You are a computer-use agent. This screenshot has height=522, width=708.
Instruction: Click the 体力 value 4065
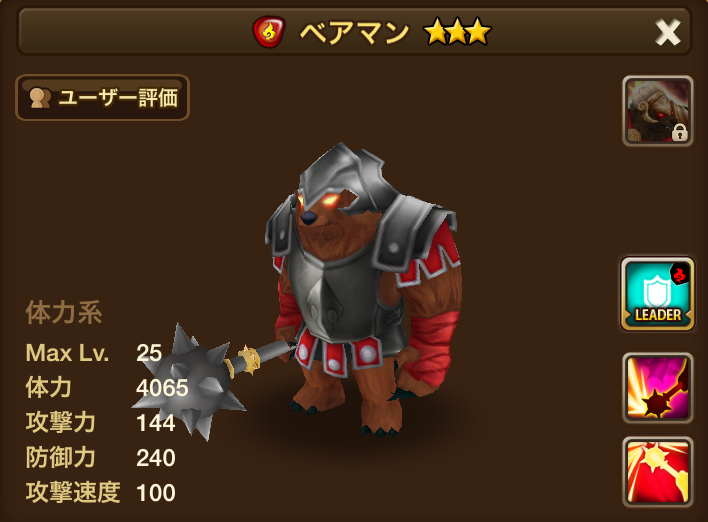point(162,388)
